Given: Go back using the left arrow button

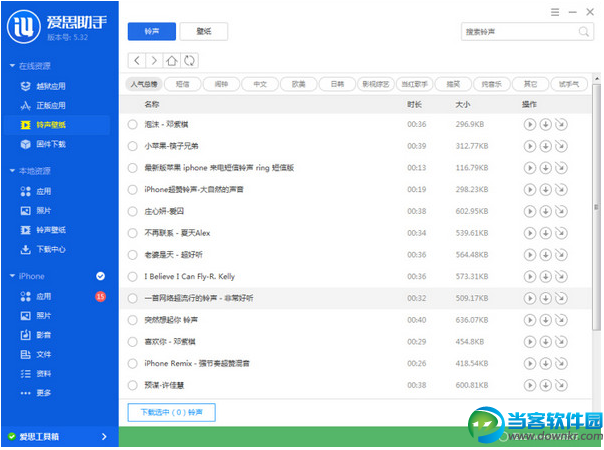Looking at the screenshot, I should (x=137, y=60).
